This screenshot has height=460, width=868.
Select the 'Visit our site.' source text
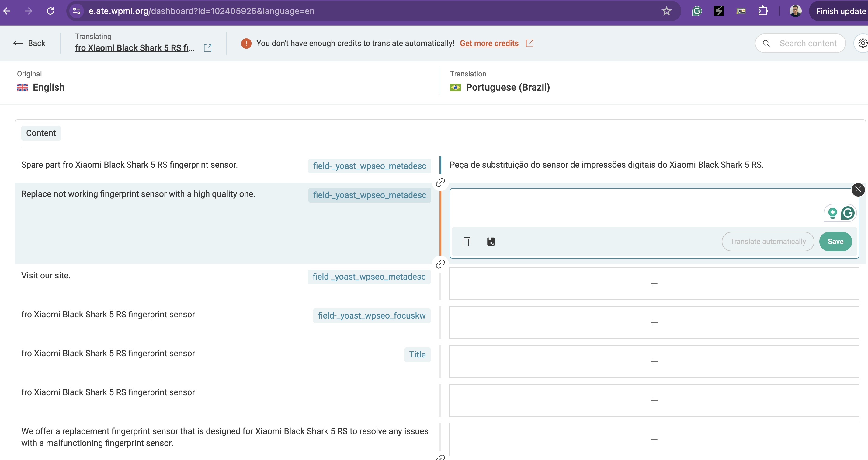(x=46, y=276)
